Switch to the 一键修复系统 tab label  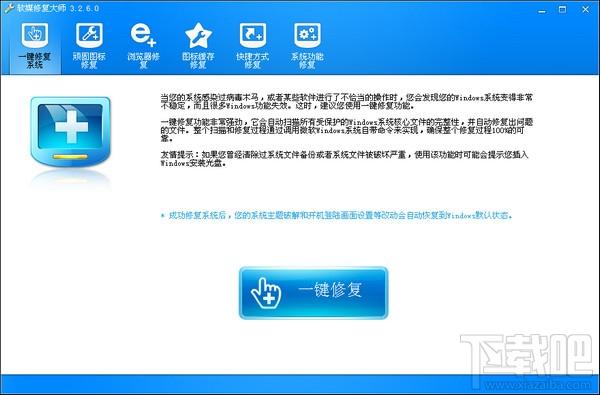(x=35, y=60)
